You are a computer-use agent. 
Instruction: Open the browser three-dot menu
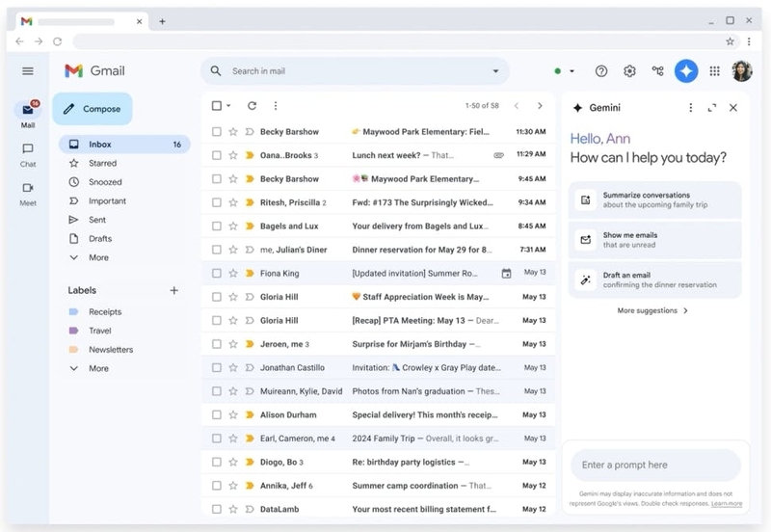pyautogui.click(x=749, y=41)
